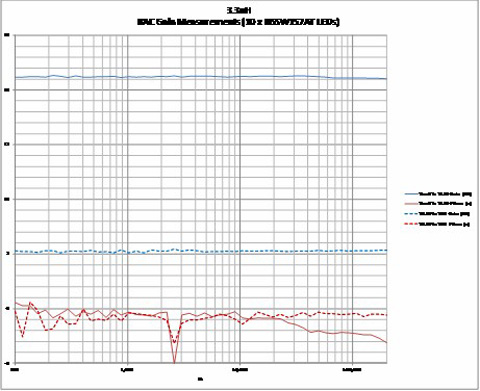Select the solid blue gain curve

point(200,76)
